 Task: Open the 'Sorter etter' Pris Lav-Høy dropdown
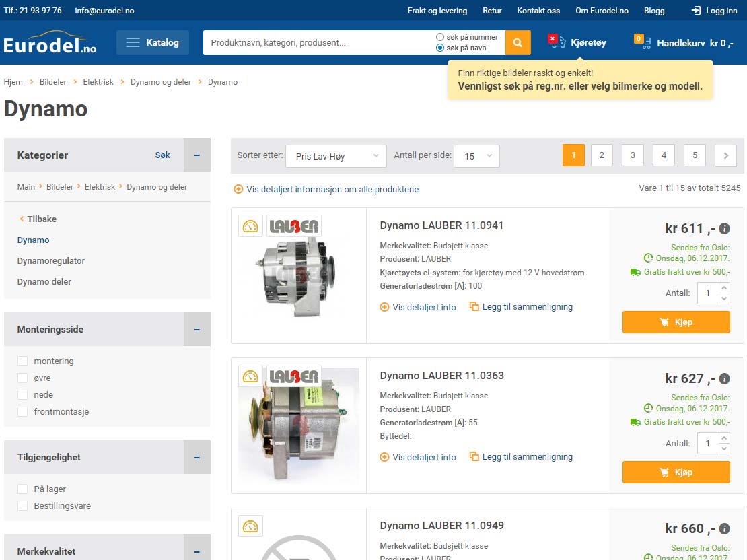336,156
